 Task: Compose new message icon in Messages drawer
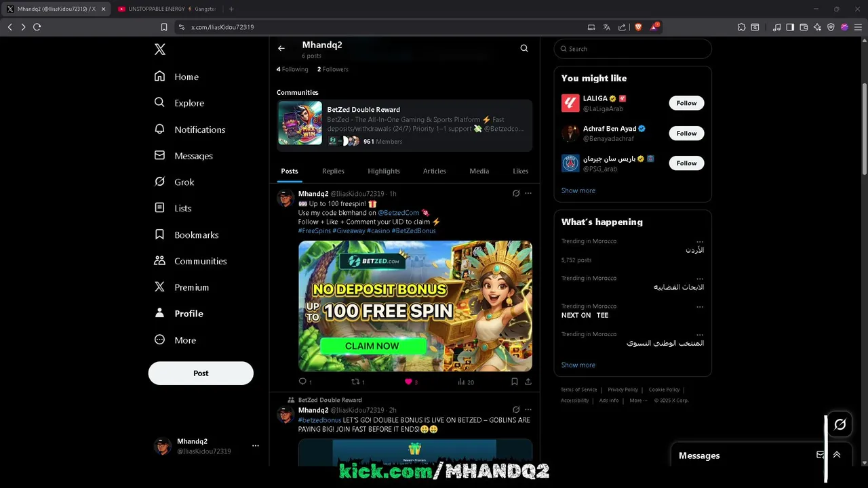tap(820, 455)
